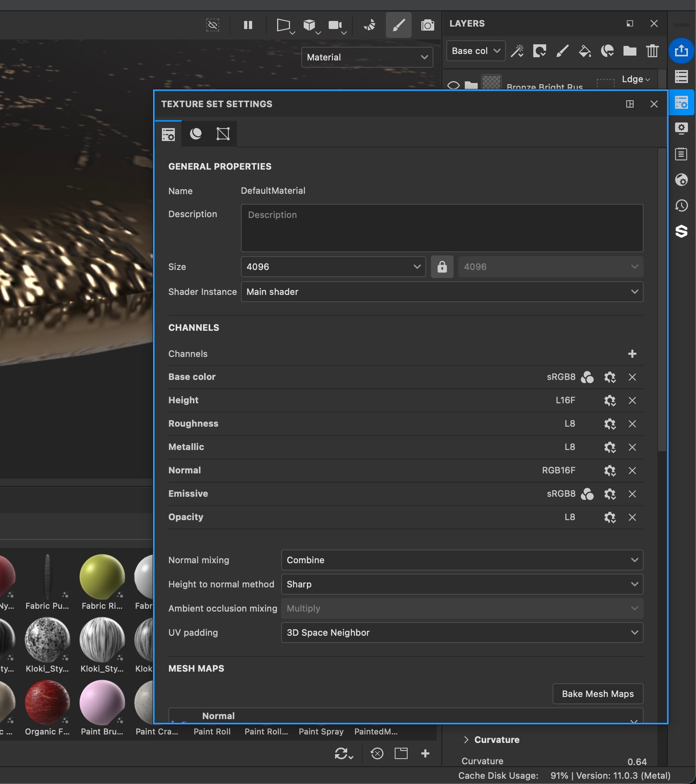
Task: Toggle the masked selection visibility icon in the toolbar
Action: coord(212,25)
